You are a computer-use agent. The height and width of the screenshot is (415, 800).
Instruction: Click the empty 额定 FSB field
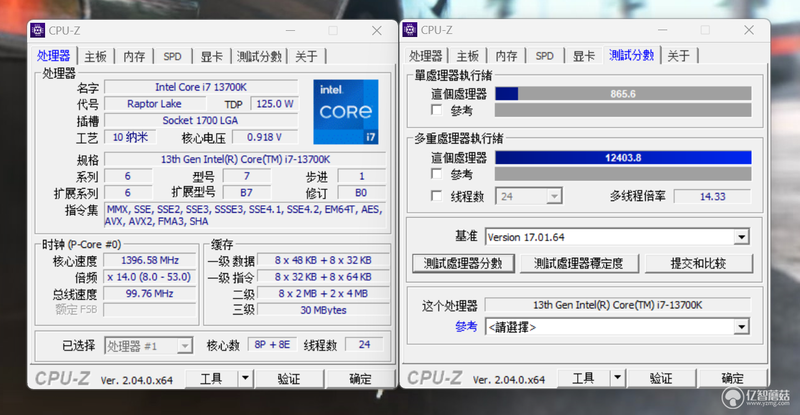(x=150, y=310)
